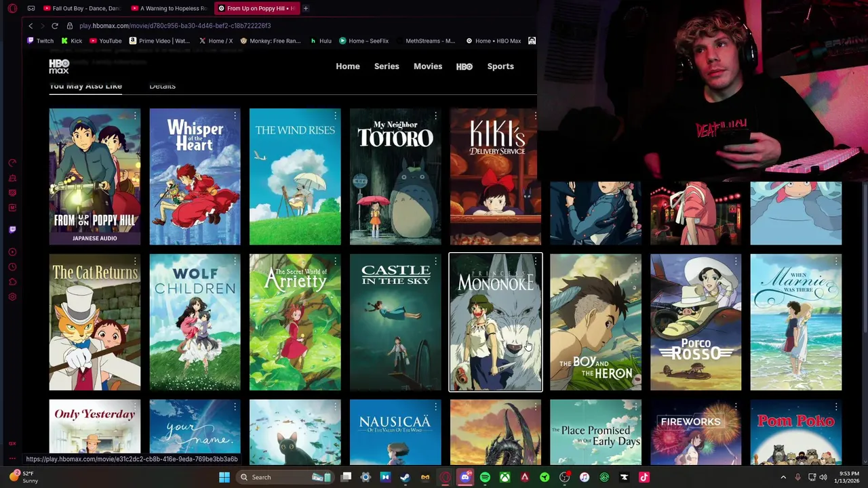Open the Opera menu logo
The image size is (868, 488).
click(x=12, y=8)
